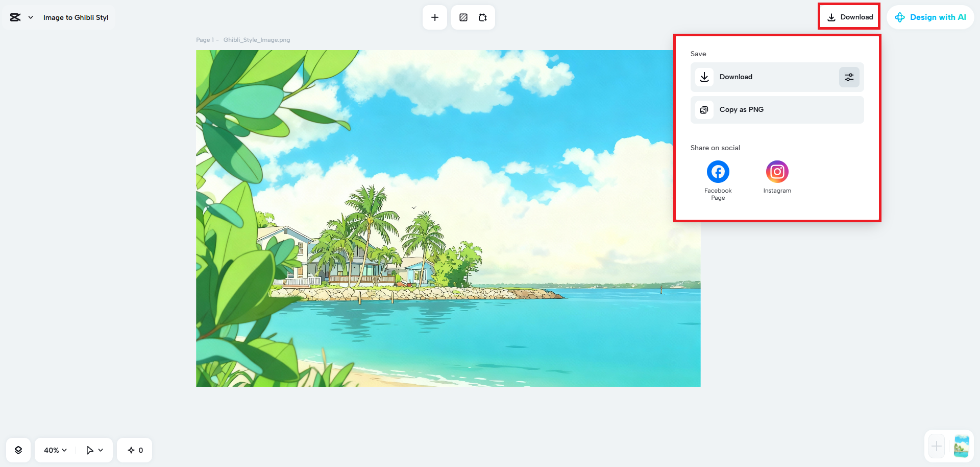Select the pointer cursor tool
The image size is (980, 467).
point(89,450)
